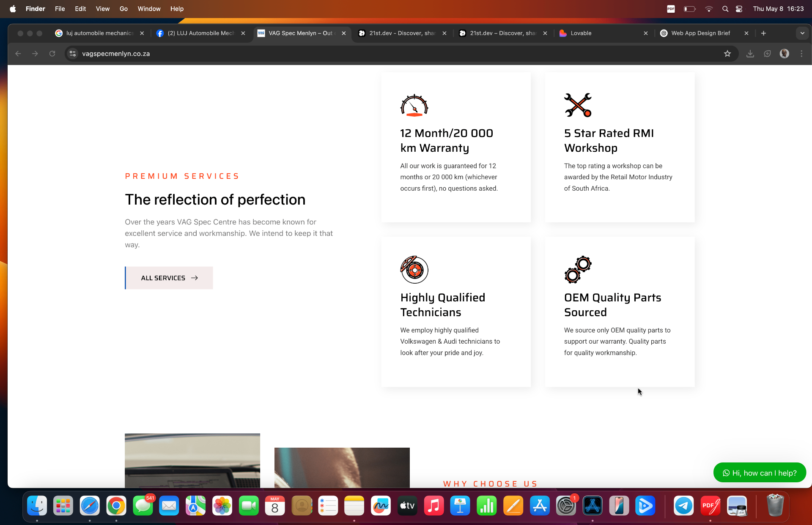Click the brake disc technicians icon
This screenshot has height=525, width=812.
[414, 270]
